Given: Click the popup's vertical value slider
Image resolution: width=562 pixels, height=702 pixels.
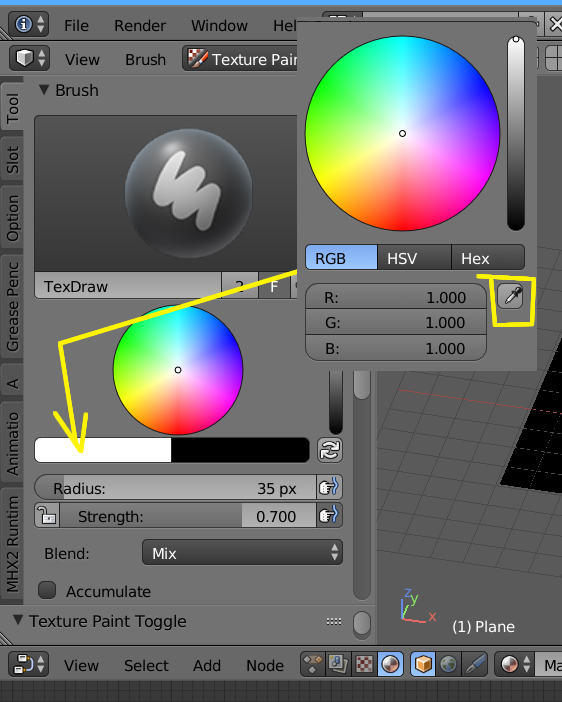Looking at the screenshot, I should click(x=516, y=133).
